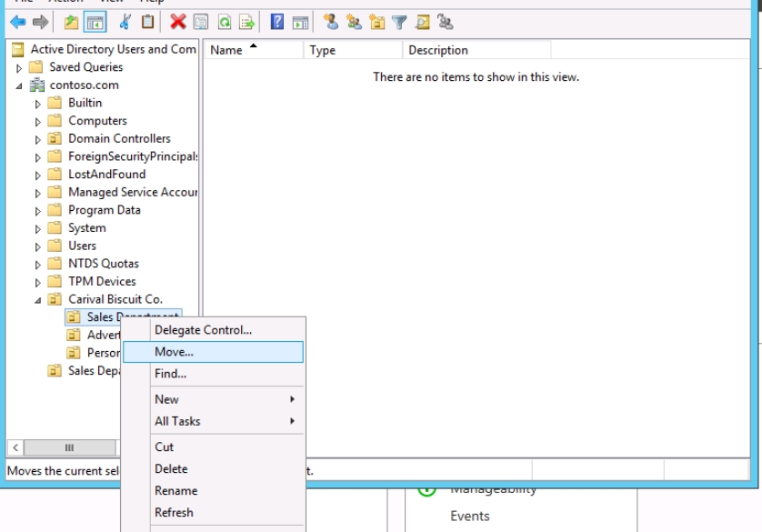Choose Rename from the context menu
The image size is (762, 532).
tap(214, 491)
